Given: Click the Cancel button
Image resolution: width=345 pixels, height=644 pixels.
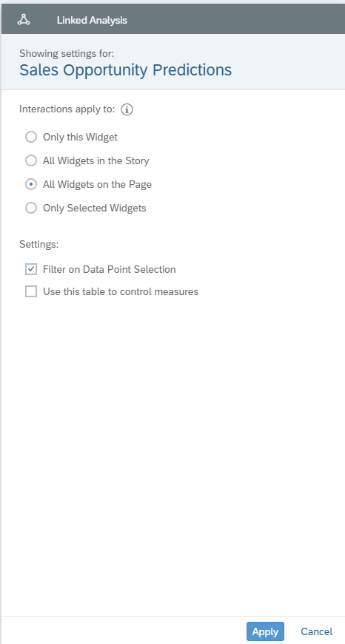Looking at the screenshot, I should (x=317, y=631).
